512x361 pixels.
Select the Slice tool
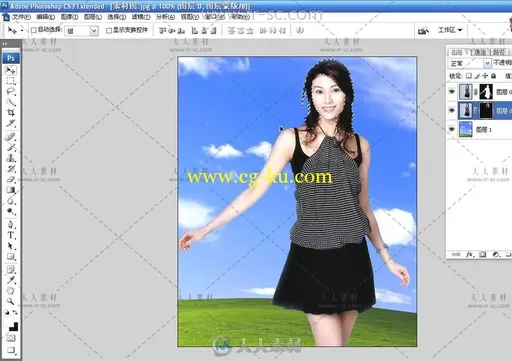[x=11, y=123]
